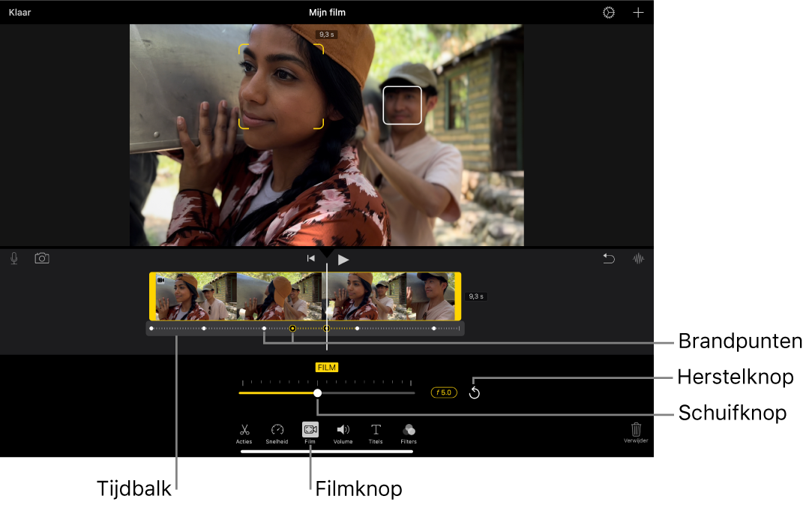
Task: Play the movie
Action: tap(343, 259)
